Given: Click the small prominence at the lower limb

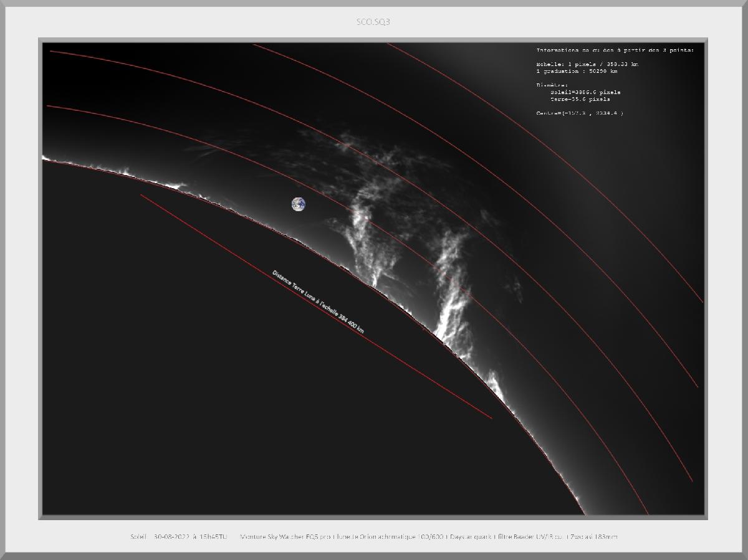Looking at the screenshot, I should [494, 384].
